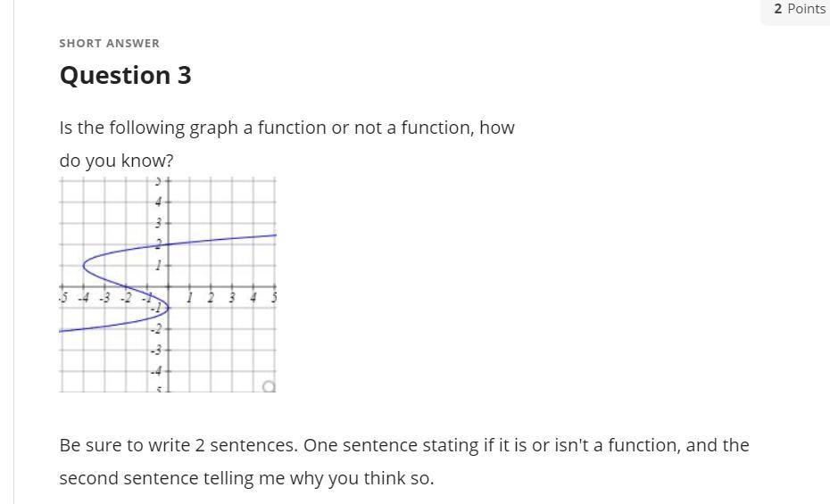The image size is (830, 504).
Task: Click the curve's right turning point at -1
Action: click(x=168, y=308)
